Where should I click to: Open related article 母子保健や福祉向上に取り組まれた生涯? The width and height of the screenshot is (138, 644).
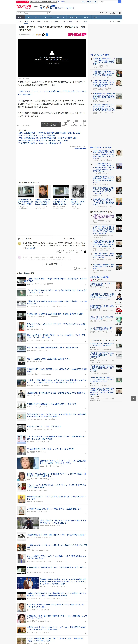click(x=43, y=140)
